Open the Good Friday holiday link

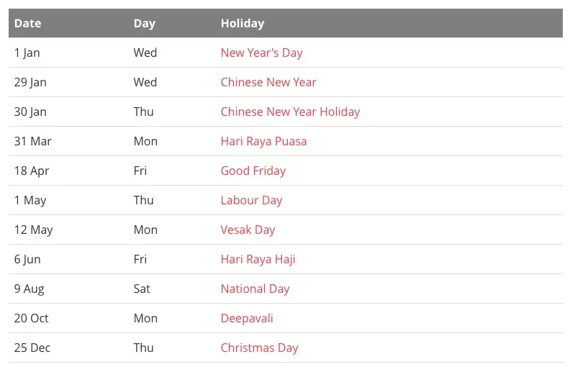(253, 171)
